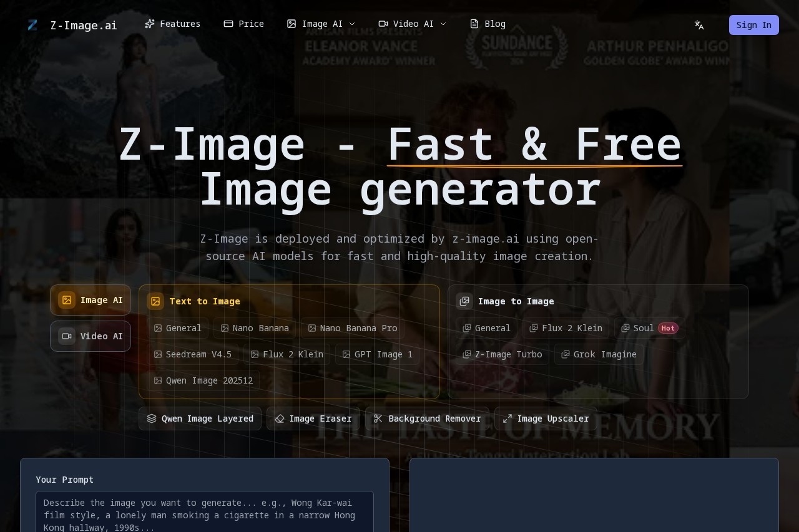The width and height of the screenshot is (799, 532).
Task: Open the Blog menu item
Action: (488, 24)
